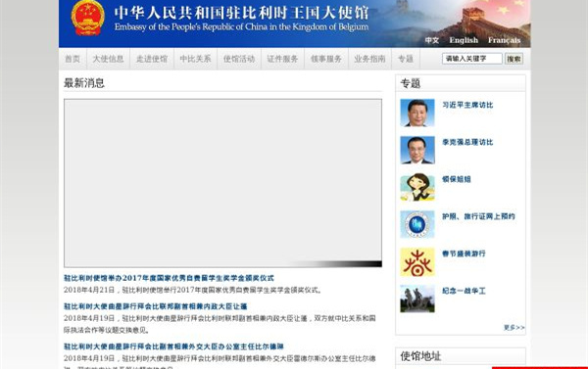Click the 最新消息 section heading
This screenshot has width=588, height=369.
pos(84,83)
